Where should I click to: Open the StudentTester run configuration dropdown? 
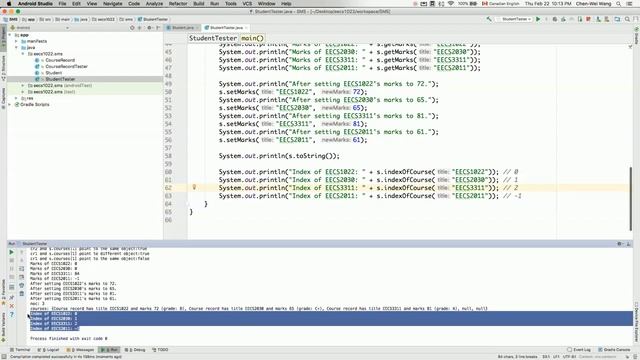(515, 19)
